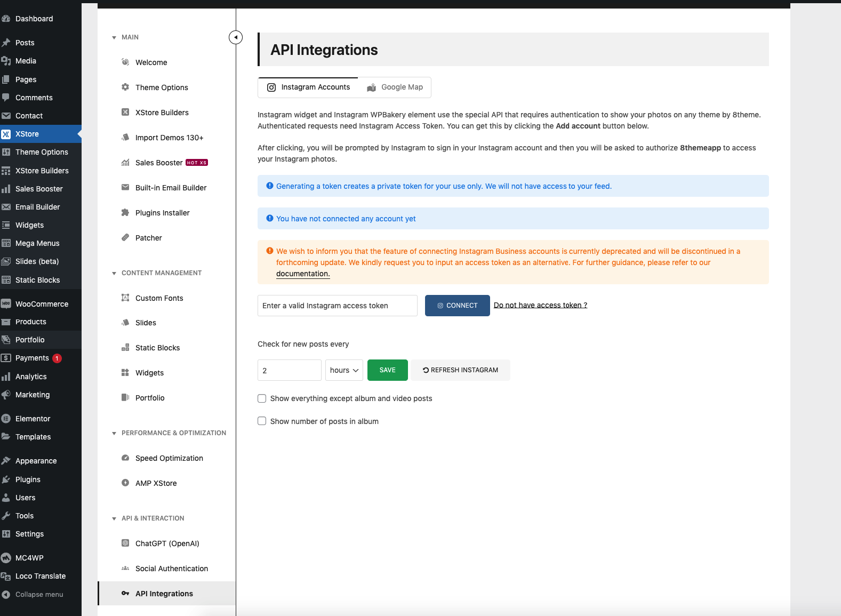Viewport: 841px width, 616px height.
Task: Collapse the API & INTERACTION section
Action: point(114,518)
